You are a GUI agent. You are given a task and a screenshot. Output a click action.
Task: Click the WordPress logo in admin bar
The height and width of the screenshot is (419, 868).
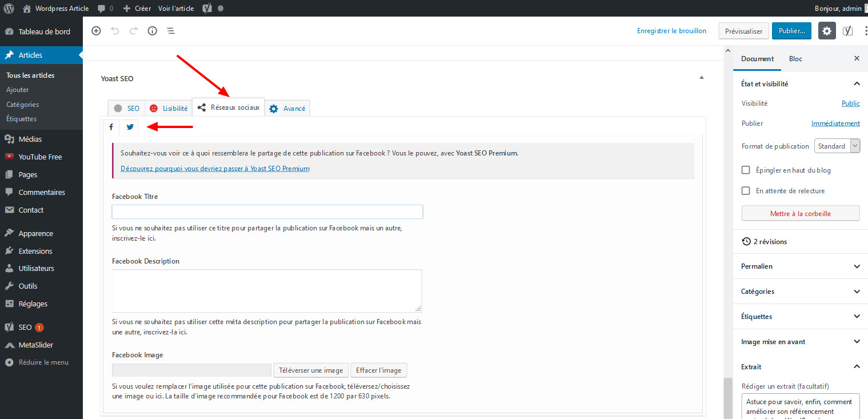[x=9, y=9]
